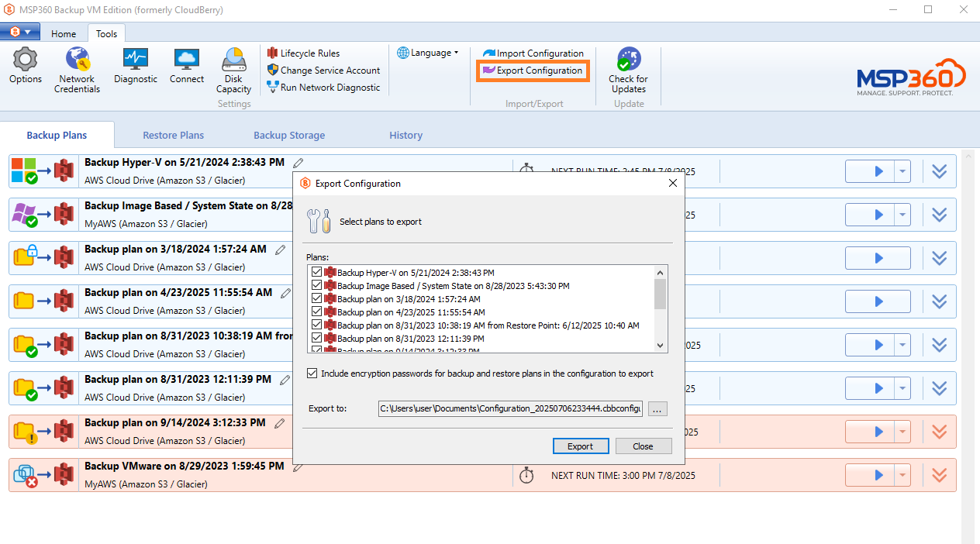This screenshot has width=980, height=544.
Task: Select the Tools ribbon tab
Action: coord(107,33)
